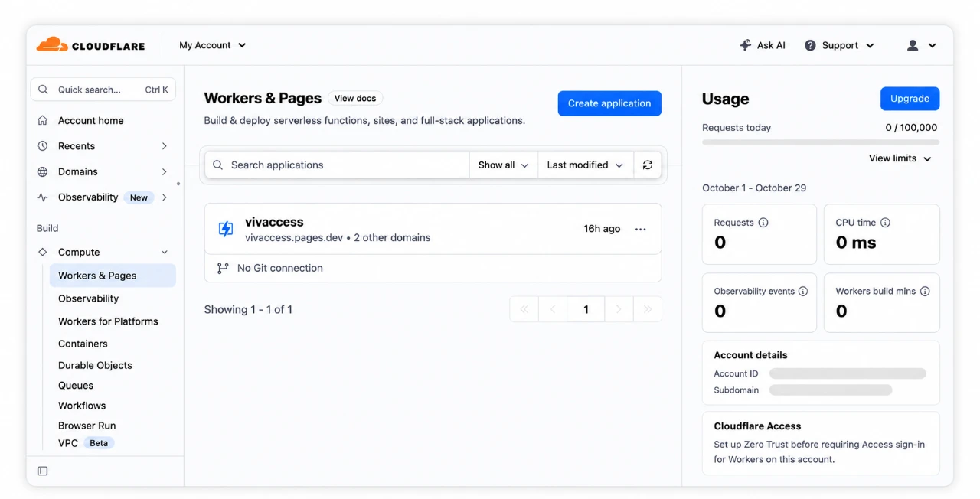Expand the Domains chevron
The image size is (980, 499).
click(x=164, y=171)
